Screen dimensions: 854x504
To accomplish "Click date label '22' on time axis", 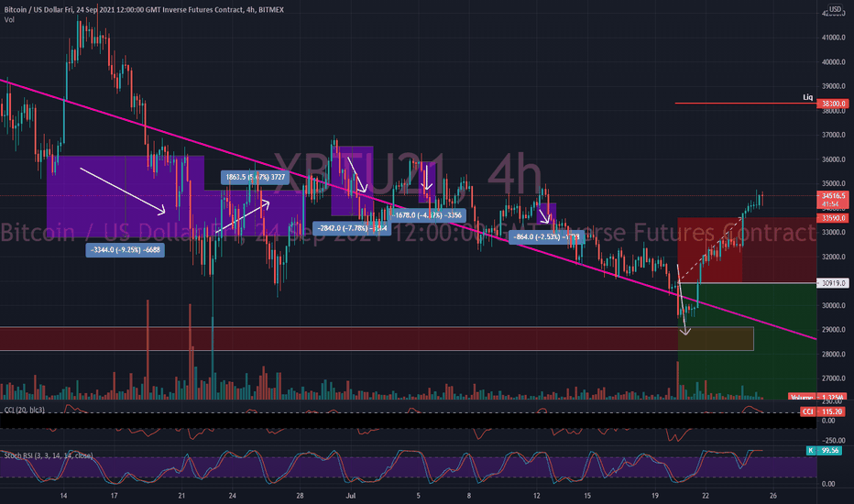I will click(x=706, y=496).
